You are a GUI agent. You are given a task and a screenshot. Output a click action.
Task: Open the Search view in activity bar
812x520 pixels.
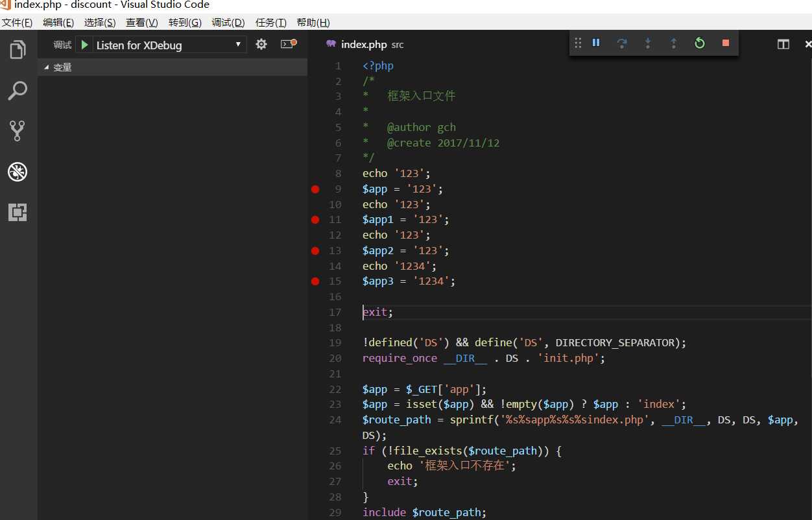(18, 91)
